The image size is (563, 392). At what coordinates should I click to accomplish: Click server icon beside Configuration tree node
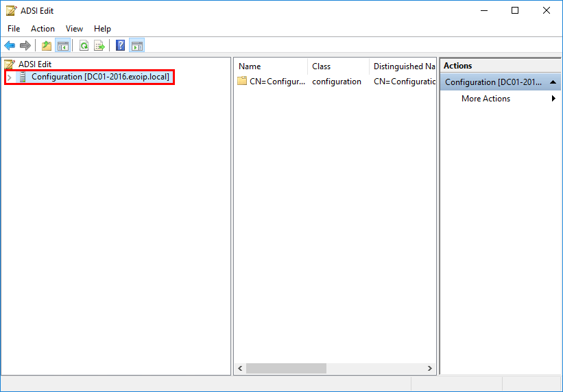tap(23, 77)
